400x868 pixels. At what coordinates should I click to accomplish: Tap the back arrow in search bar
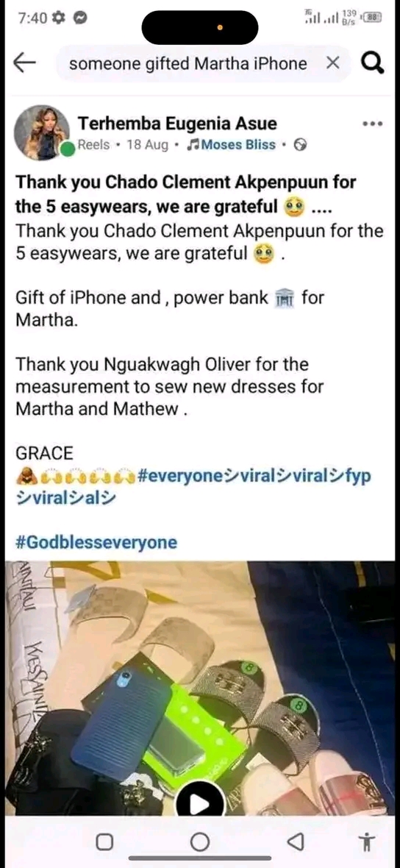click(24, 63)
